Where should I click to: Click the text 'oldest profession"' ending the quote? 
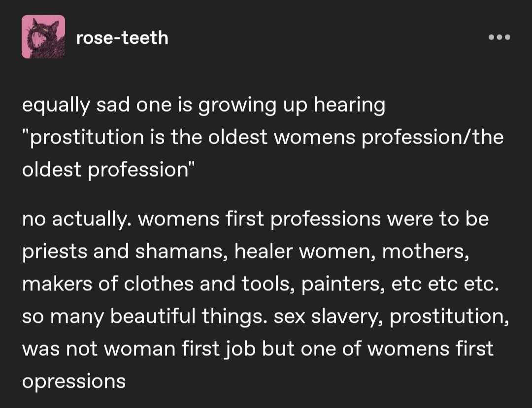(108, 170)
